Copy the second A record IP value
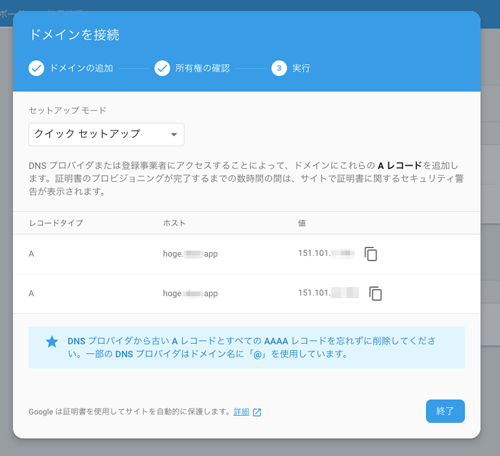 375,293
